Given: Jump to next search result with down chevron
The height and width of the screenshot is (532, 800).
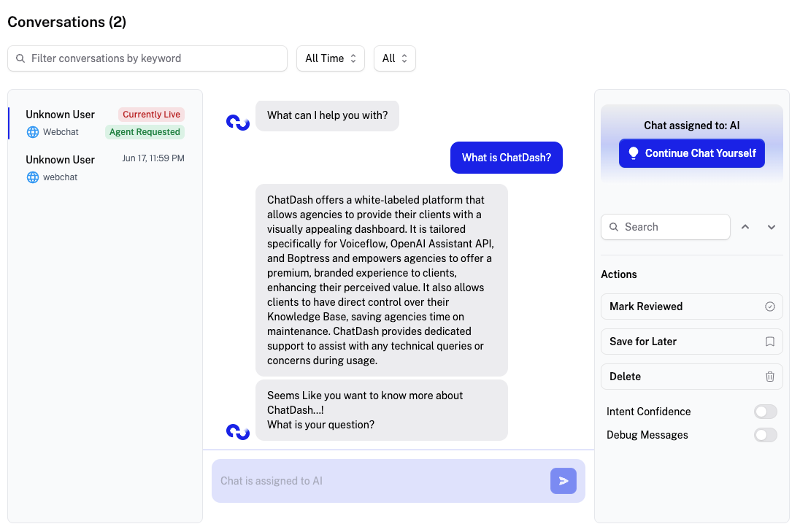Looking at the screenshot, I should click(x=772, y=227).
